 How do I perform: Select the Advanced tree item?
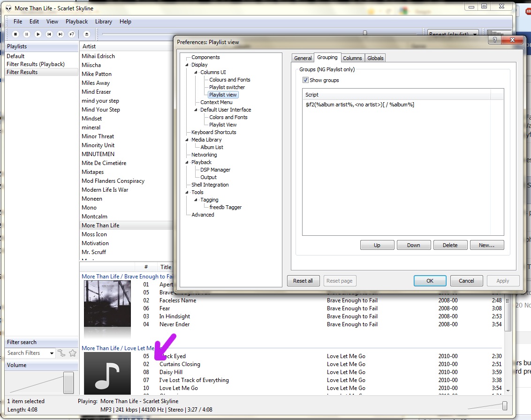[203, 215]
